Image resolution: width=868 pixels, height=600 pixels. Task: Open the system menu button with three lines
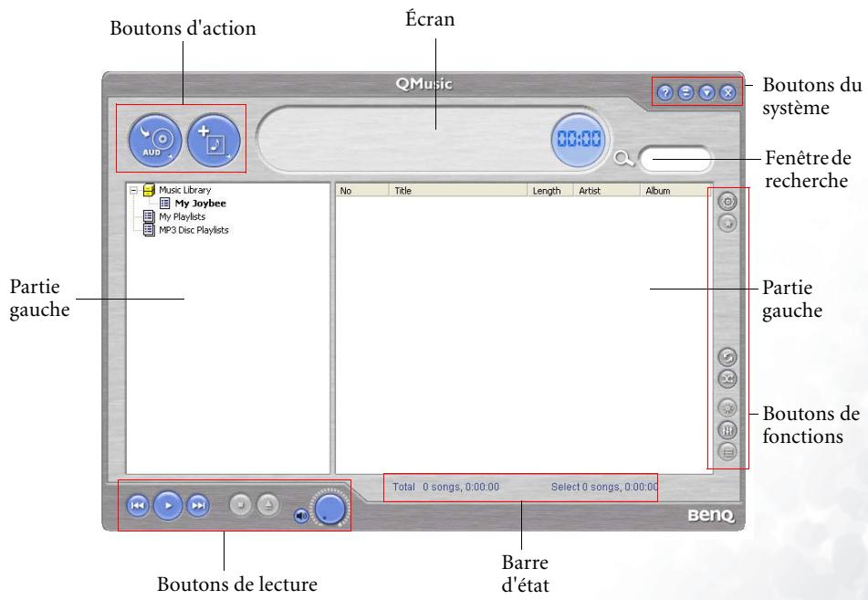685,92
